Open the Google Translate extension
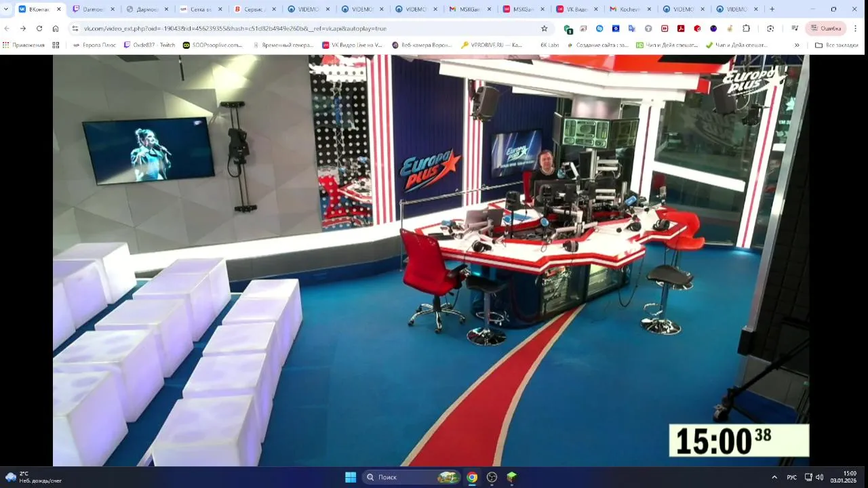This screenshot has width=868, height=488. pos(632,28)
